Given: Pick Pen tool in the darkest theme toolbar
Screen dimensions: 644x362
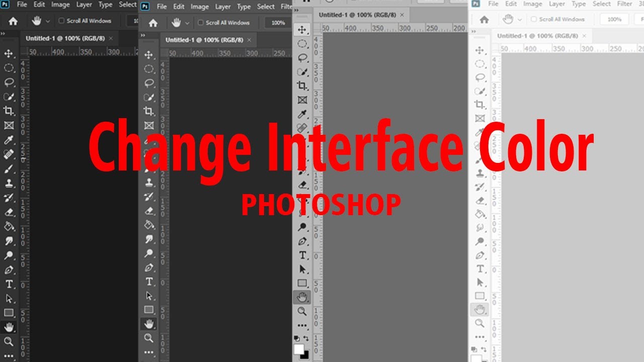Looking at the screenshot, I should coord(9,270).
